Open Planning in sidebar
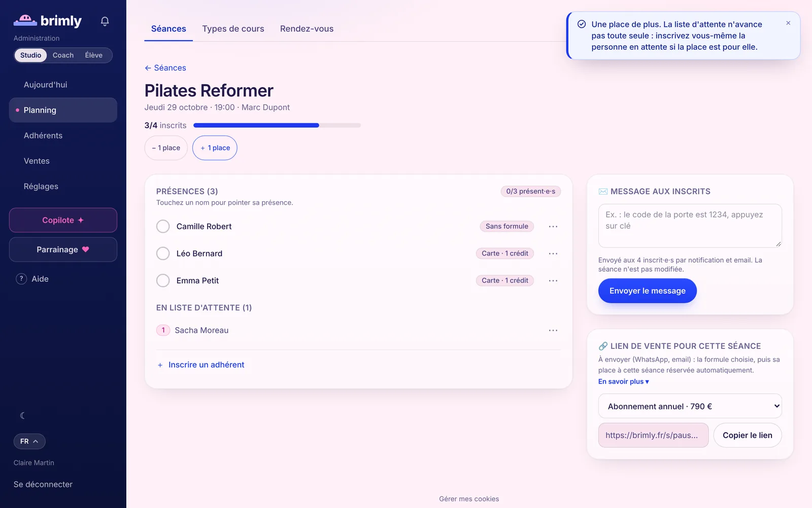Image resolution: width=812 pixels, height=508 pixels. click(63, 110)
